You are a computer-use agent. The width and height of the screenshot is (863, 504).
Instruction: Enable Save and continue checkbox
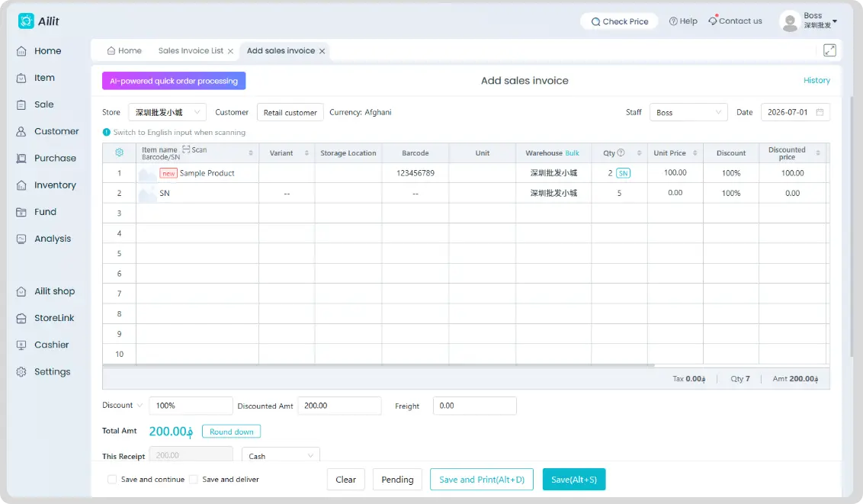coord(112,480)
